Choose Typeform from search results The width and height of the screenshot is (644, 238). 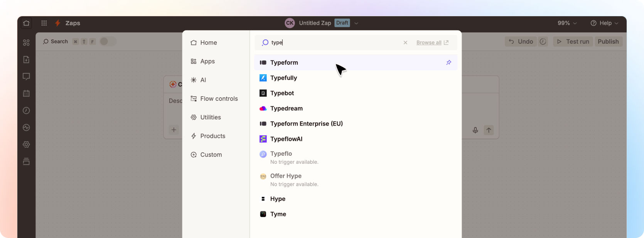356,62
